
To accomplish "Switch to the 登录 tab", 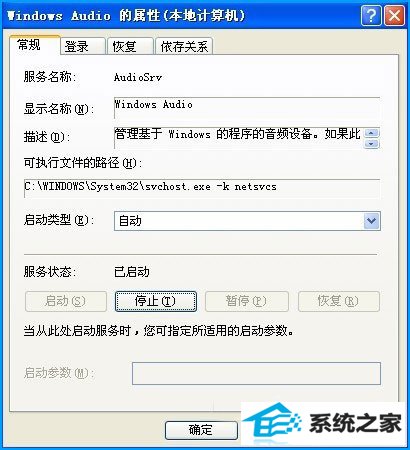I will click(x=83, y=46).
